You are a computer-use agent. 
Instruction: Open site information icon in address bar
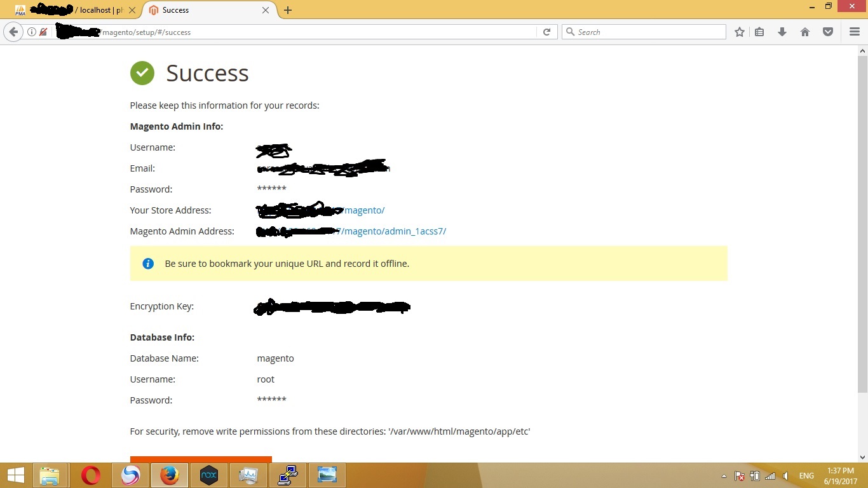(32, 32)
